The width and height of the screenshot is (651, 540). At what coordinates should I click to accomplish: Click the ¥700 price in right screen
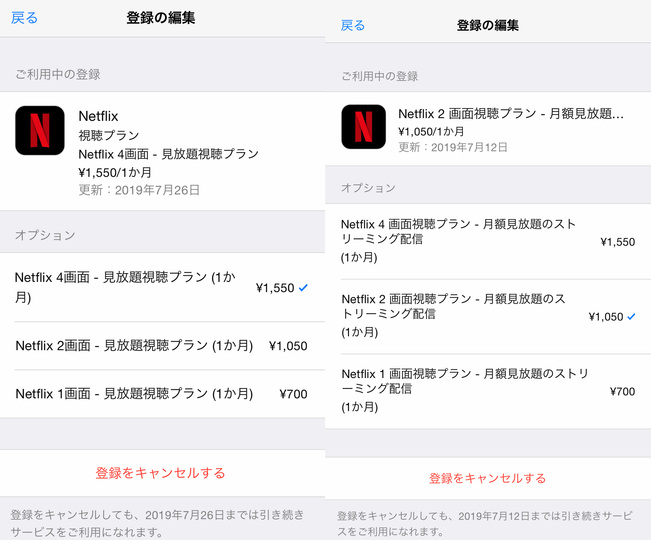(622, 391)
